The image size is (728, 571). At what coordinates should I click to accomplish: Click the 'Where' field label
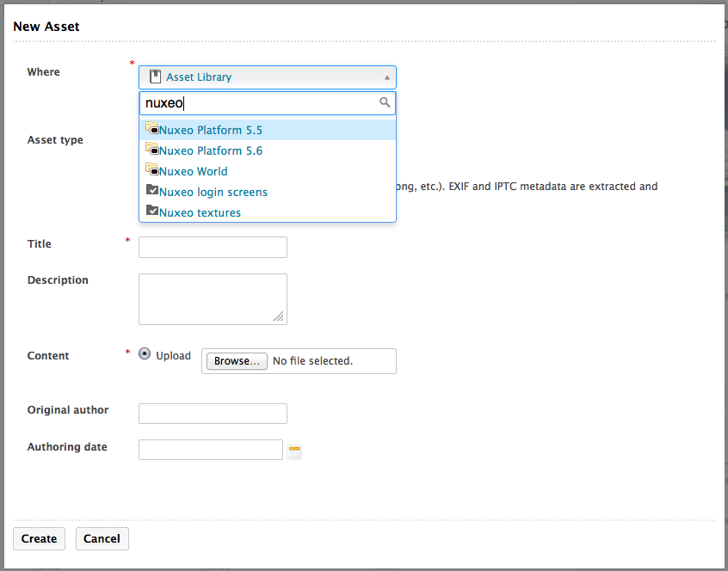coord(44,72)
